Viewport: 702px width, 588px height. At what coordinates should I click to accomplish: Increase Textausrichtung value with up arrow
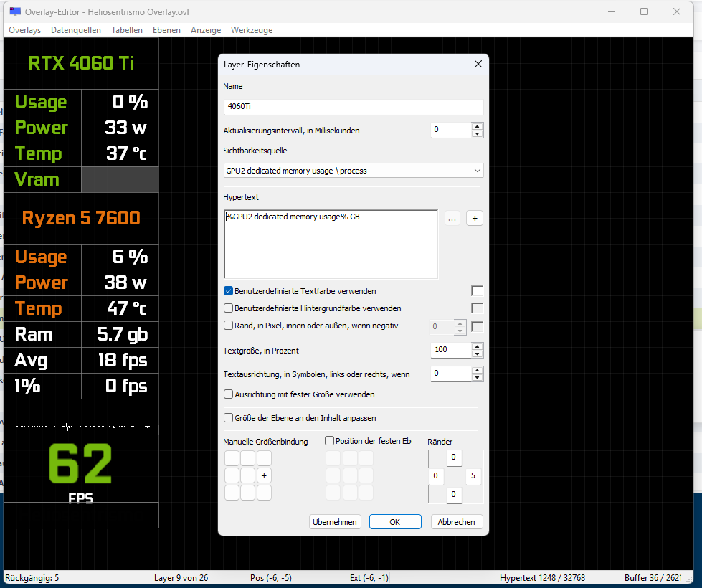(478, 370)
